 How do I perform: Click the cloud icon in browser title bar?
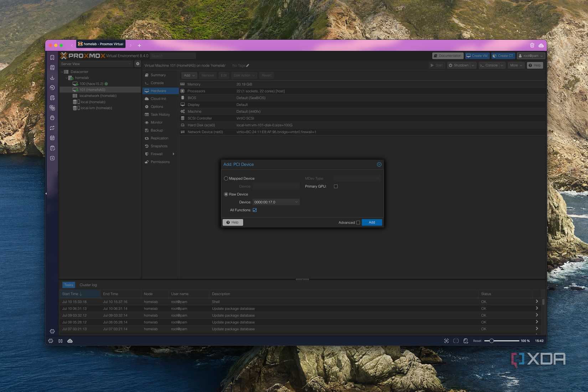pos(541,45)
